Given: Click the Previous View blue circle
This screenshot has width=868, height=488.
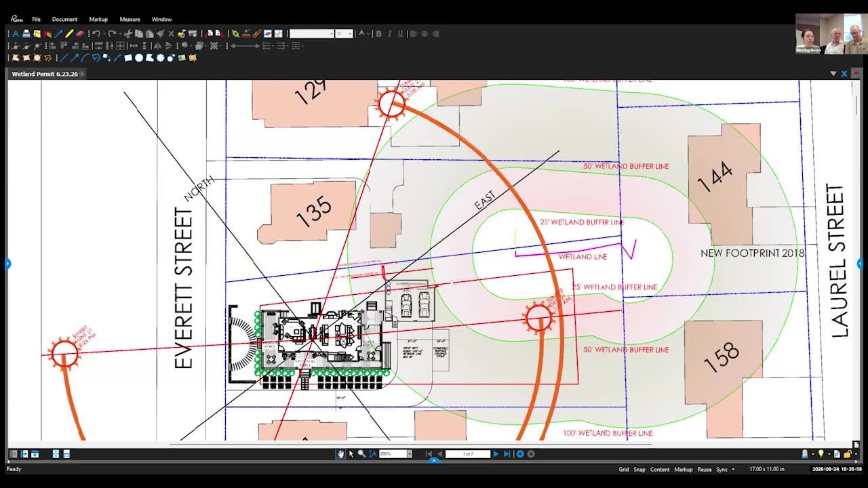Looking at the screenshot, I should click(x=520, y=454).
